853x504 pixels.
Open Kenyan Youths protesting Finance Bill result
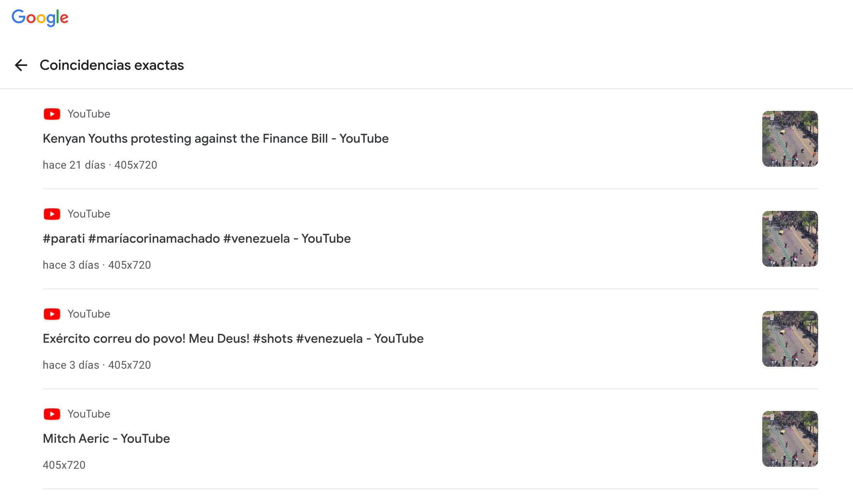click(216, 138)
